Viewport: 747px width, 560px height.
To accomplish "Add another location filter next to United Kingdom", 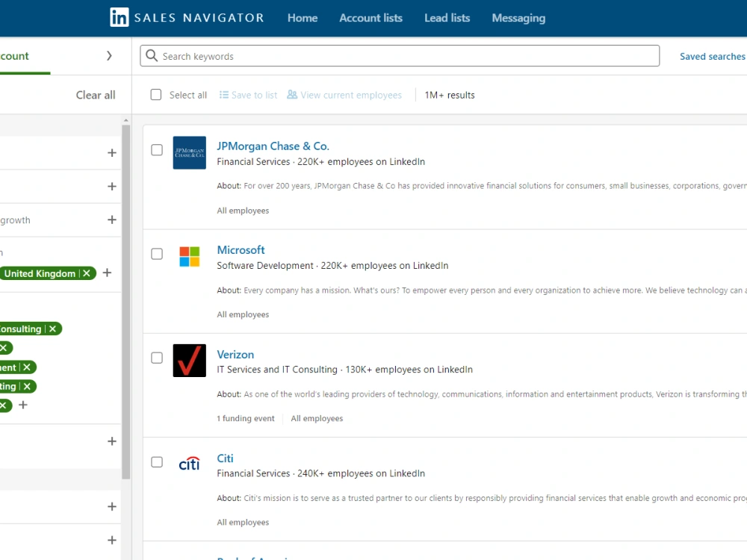I will (107, 273).
